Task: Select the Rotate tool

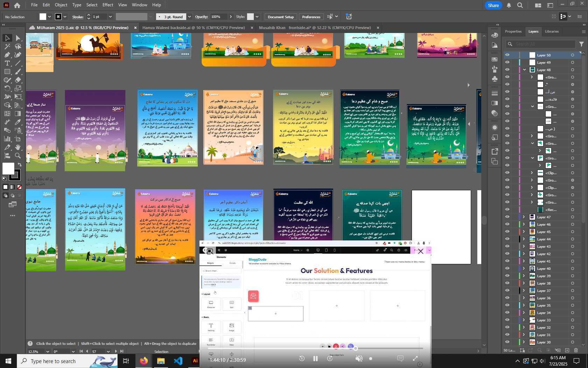Action: tap(7, 88)
